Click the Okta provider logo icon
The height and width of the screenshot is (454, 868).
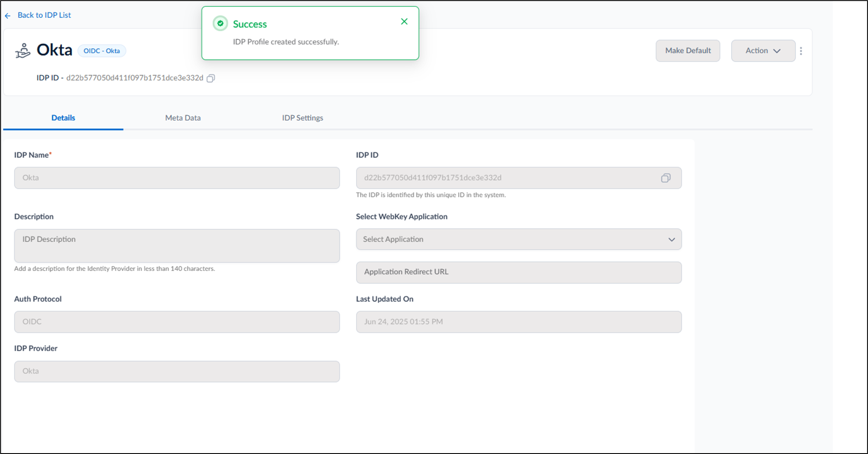click(23, 51)
